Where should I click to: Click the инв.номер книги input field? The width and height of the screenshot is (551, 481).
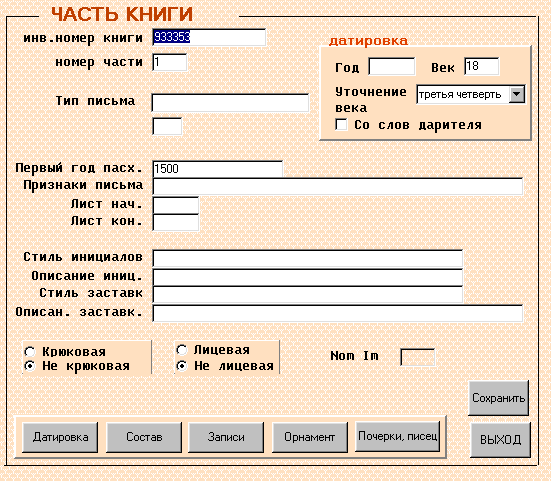coord(209,37)
